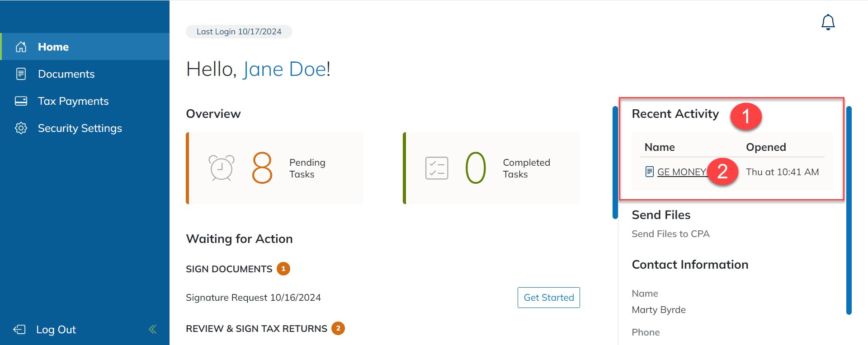The image size is (868, 345).
Task: Click the Security Settings gear icon
Action: (21, 128)
